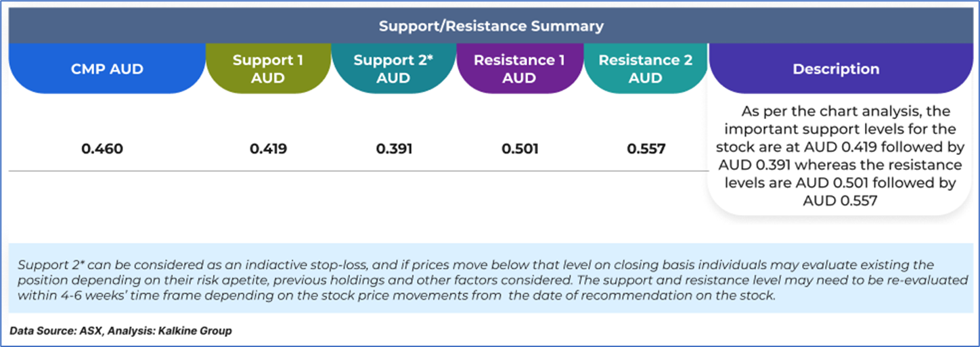The width and height of the screenshot is (980, 347).
Task: Select the Support 1 value 0.419 cell
Action: 268,149
